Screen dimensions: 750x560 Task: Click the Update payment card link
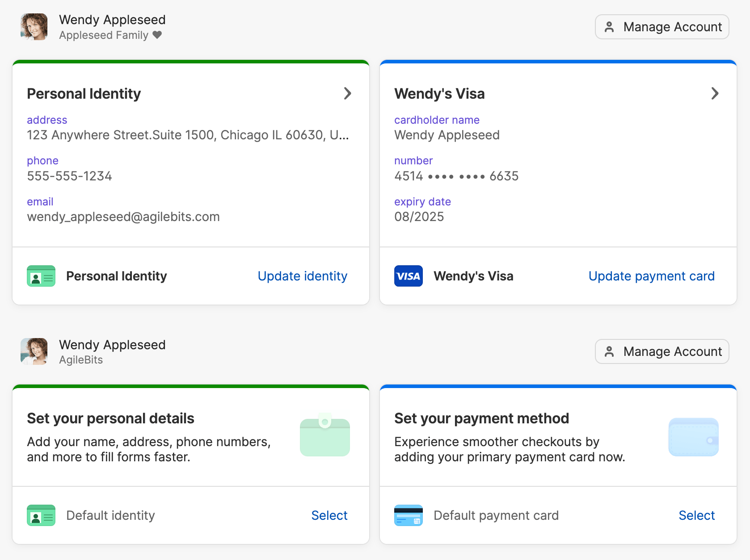coord(651,276)
